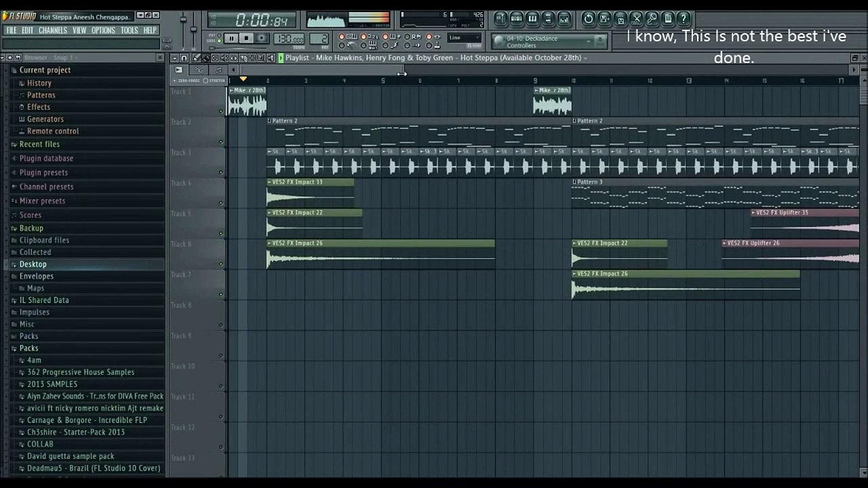Open the Step Sequencer view icon
Viewport: 868px width, 488px height.
click(517, 19)
